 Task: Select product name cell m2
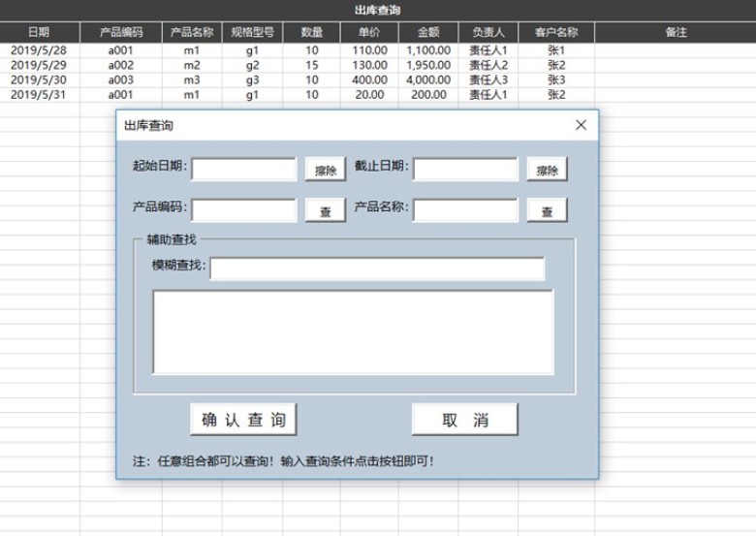[192, 65]
